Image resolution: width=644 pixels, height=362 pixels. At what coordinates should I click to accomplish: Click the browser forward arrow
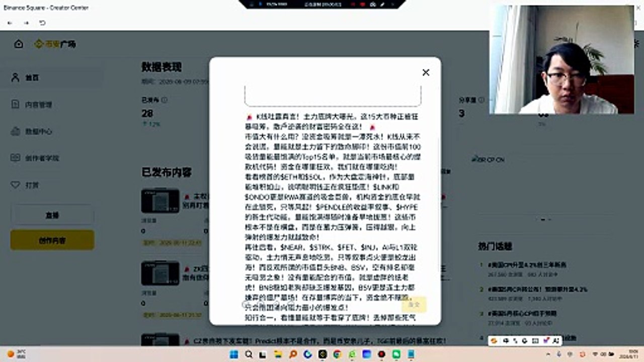point(26,23)
